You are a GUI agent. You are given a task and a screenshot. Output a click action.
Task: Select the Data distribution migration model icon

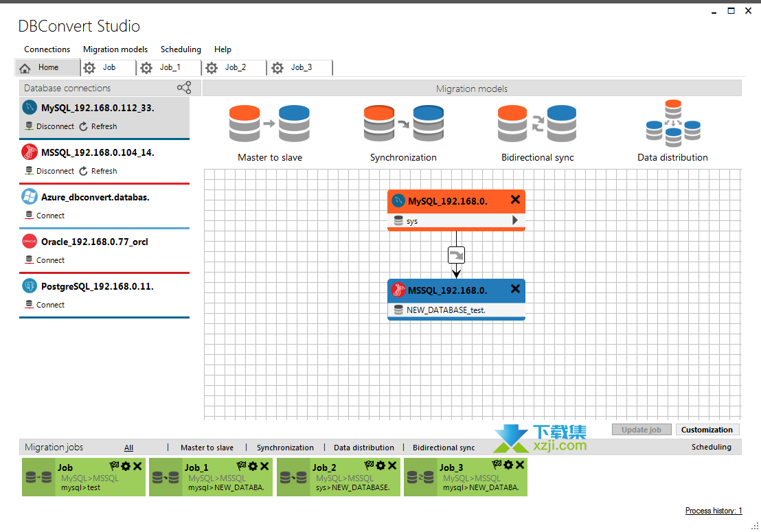click(x=672, y=124)
